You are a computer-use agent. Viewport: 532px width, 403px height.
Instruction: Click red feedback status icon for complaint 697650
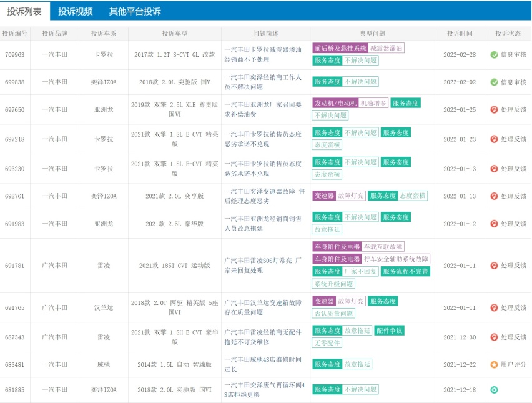pos(494,110)
